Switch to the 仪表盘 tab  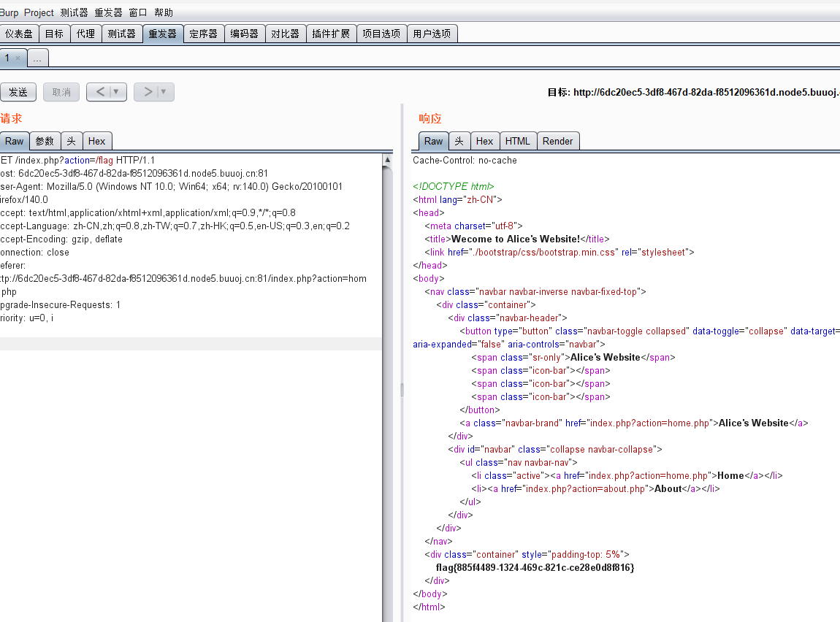tap(19, 34)
